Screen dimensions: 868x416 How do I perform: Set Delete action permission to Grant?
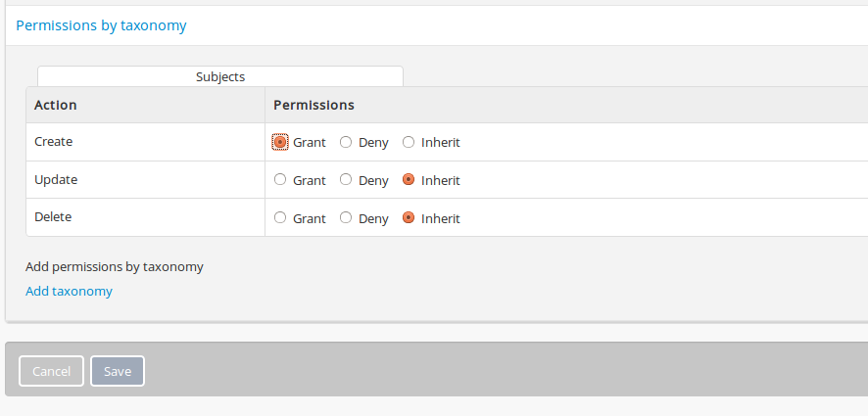click(x=280, y=218)
